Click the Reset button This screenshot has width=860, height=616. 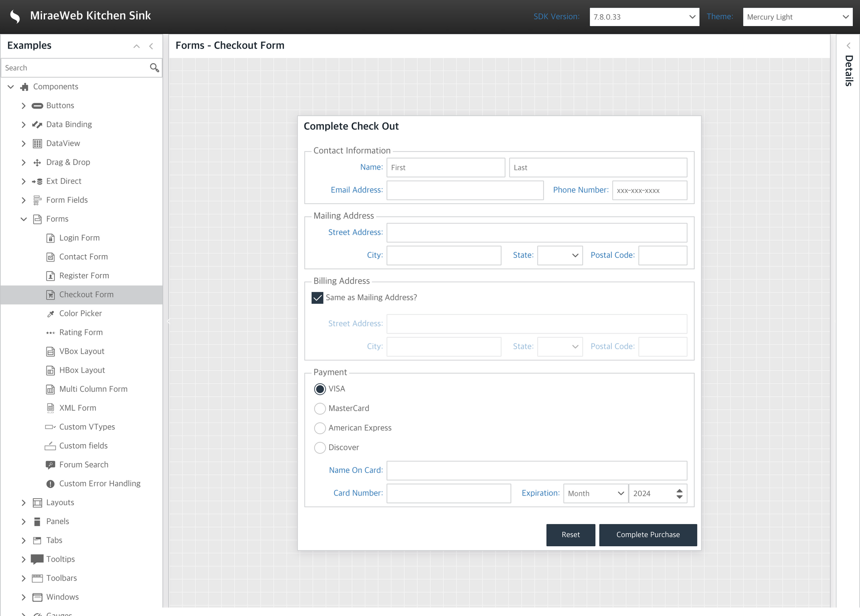(x=570, y=535)
